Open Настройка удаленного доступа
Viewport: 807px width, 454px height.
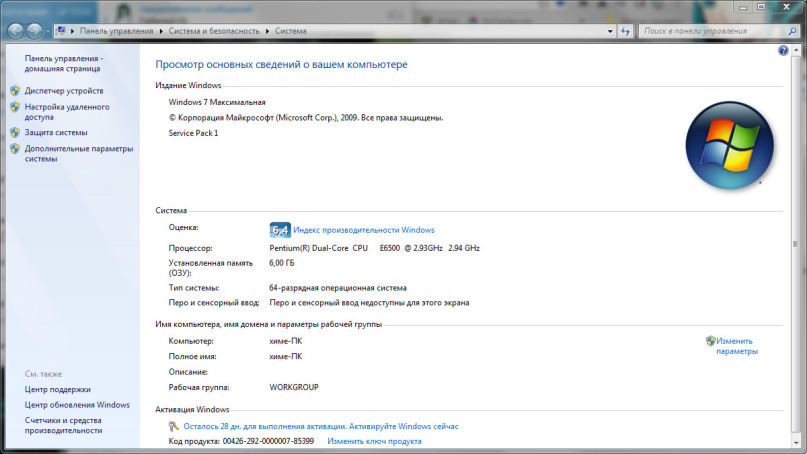click(67, 112)
